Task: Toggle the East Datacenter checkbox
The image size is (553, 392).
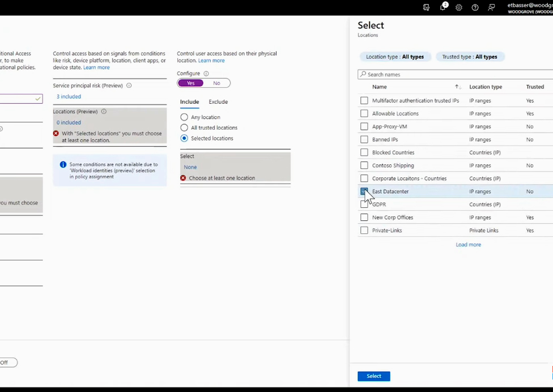Action: pyautogui.click(x=364, y=191)
